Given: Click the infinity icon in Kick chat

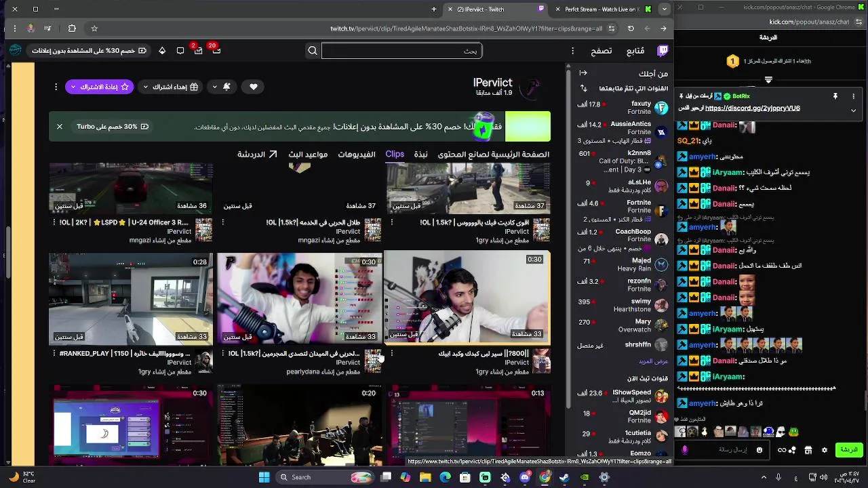Looking at the screenshot, I should pos(782,450).
